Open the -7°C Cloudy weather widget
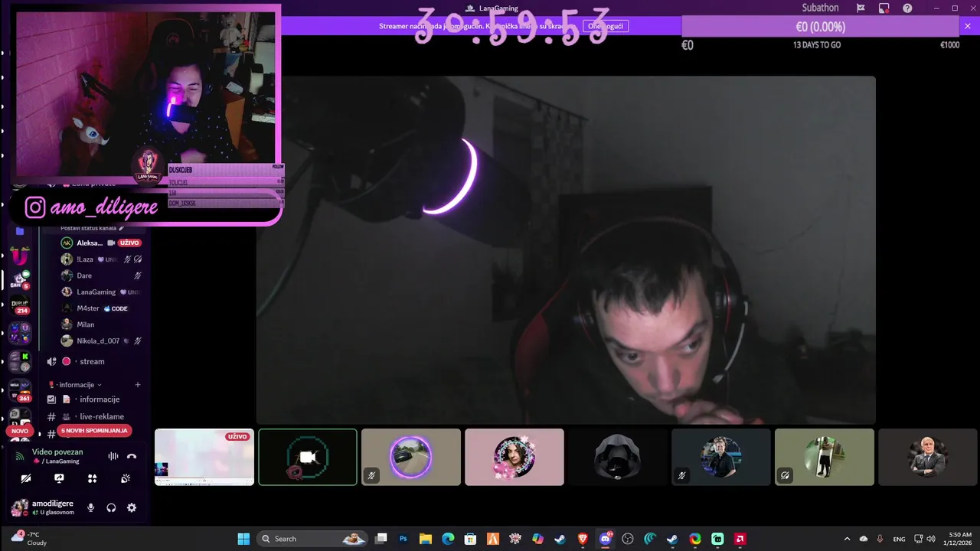Screen dimensions: 980x551 pyautogui.click(x=29, y=539)
